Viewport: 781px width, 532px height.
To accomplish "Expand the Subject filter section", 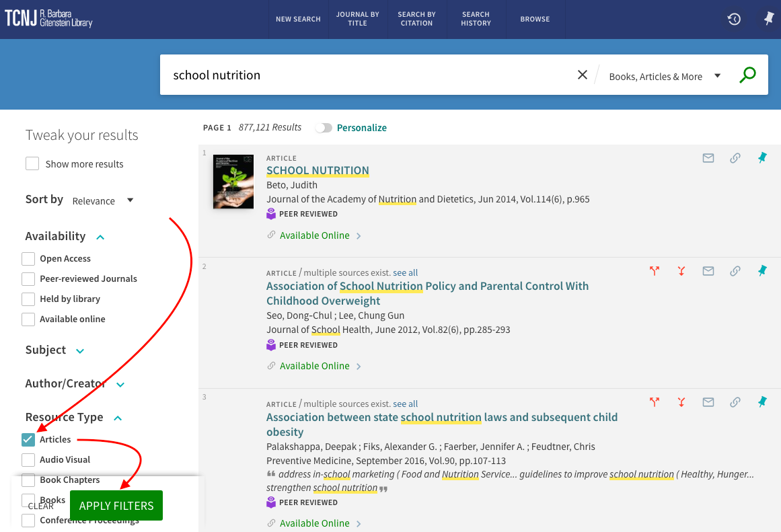I will [x=79, y=350].
